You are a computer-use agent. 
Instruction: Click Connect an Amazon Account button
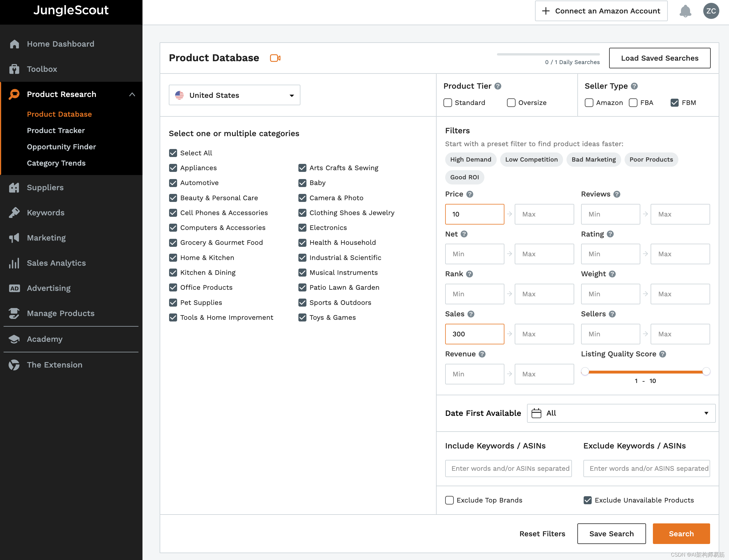point(601,11)
